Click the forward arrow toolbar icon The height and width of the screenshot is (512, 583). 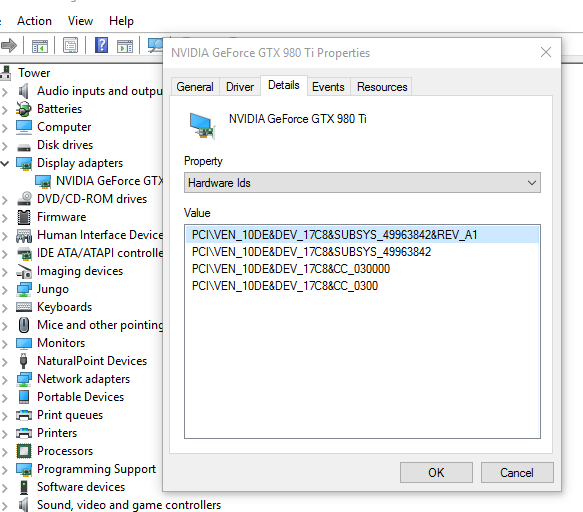click(x=9, y=45)
